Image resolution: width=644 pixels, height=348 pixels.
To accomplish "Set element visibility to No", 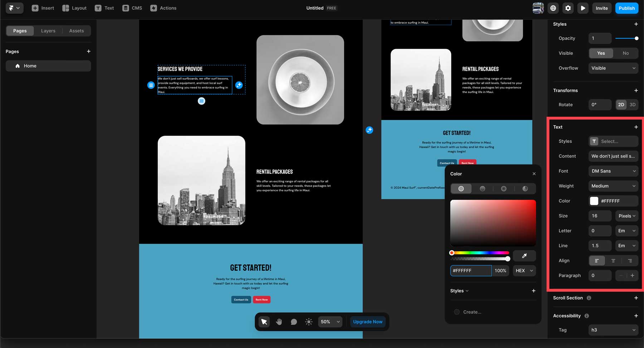I will [625, 53].
